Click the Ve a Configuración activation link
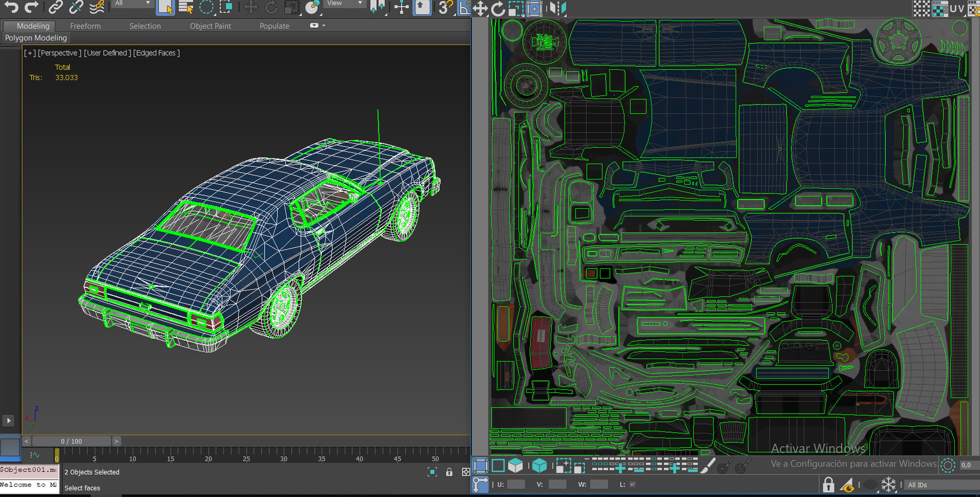This screenshot has height=497, width=980. pyautogui.click(x=852, y=464)
